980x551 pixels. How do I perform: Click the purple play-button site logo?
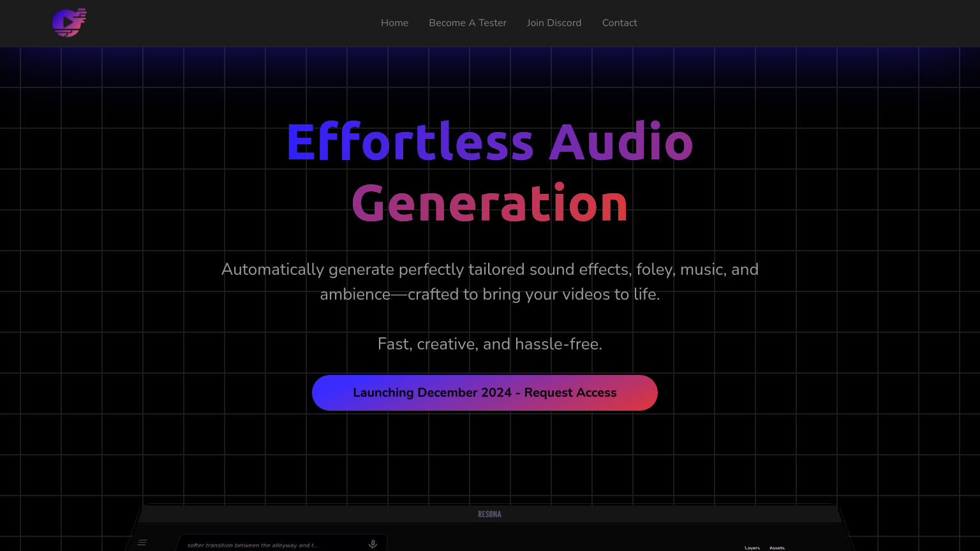click(x=69, y=23)
